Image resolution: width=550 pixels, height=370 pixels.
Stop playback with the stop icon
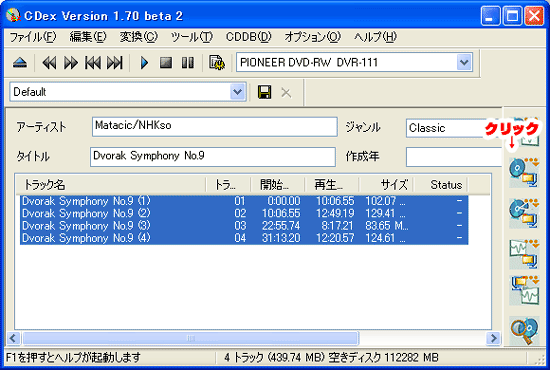[166, 63]
